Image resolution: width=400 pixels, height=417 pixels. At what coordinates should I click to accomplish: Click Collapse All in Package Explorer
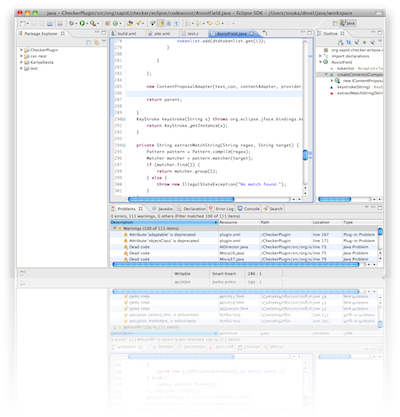(88, 42)
